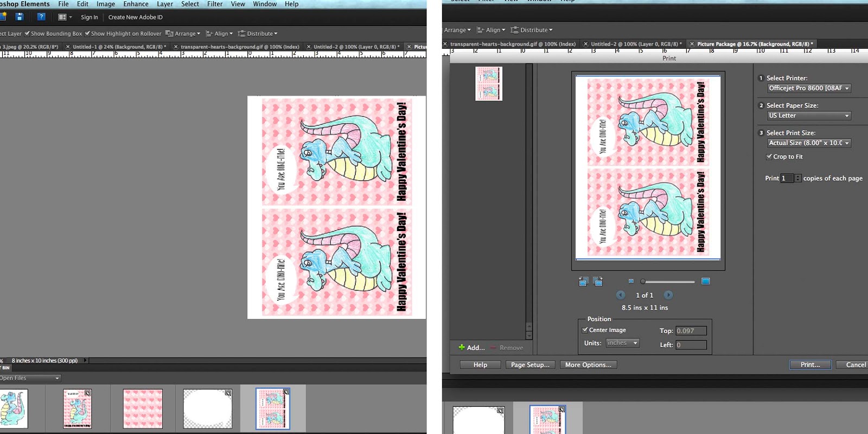Click the number of copies input field
This screenshot has width=868, height=434.
(x=787, y=178)
